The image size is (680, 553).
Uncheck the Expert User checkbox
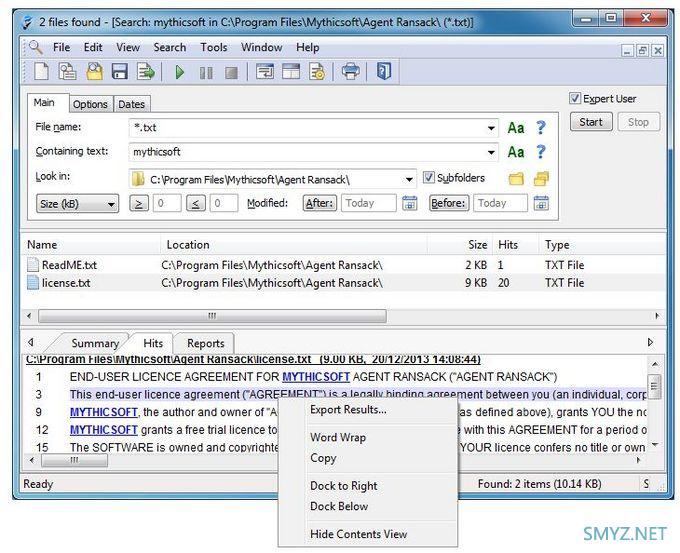[575, 99]
